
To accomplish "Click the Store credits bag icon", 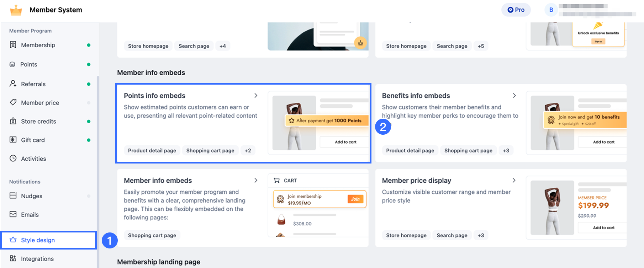I will (13, 121).
